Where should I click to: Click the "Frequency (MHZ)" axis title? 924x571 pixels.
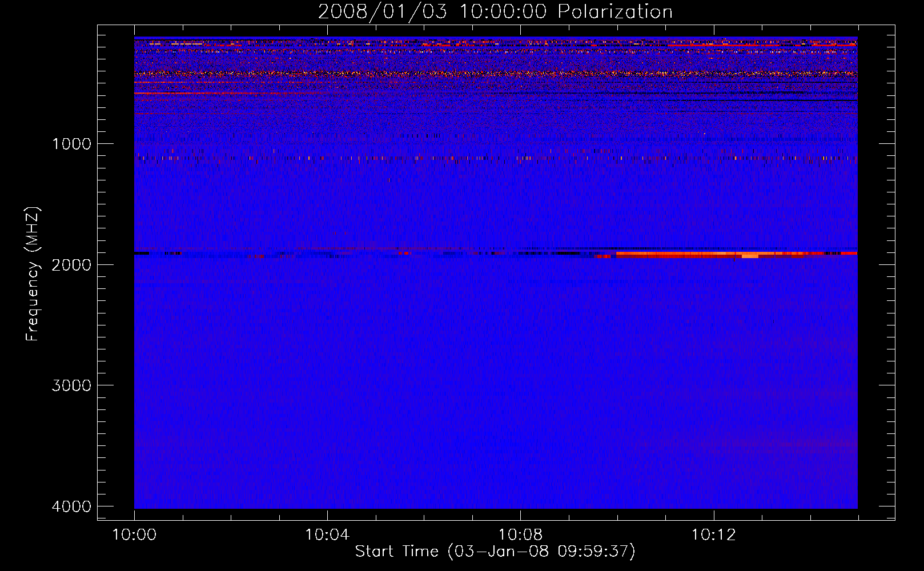pyautogui.click(x=33, y=274)
